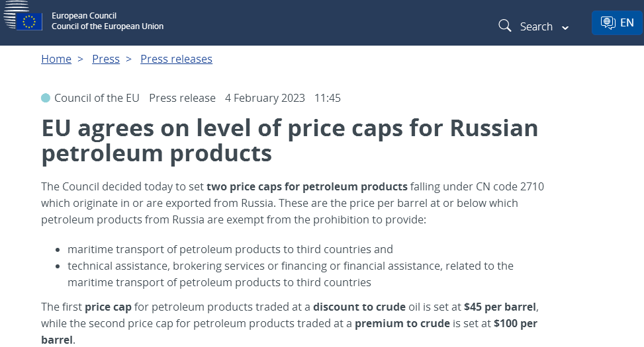
Task: Navigate to the Press releases breadcrumb
Action: [176, 59]
